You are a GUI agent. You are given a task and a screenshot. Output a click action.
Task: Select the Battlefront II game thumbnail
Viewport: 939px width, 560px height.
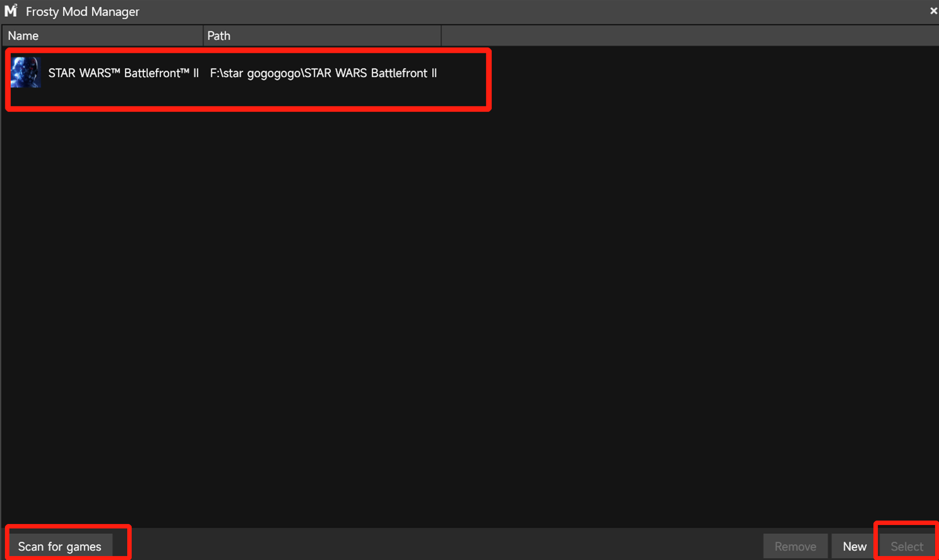click(25, 72)
